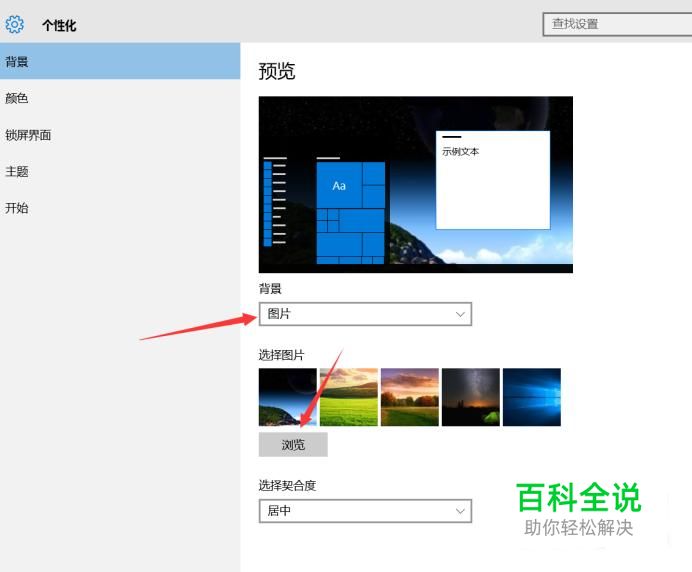
Task: Open the 开始 section
Action: [x=120, y=208]
